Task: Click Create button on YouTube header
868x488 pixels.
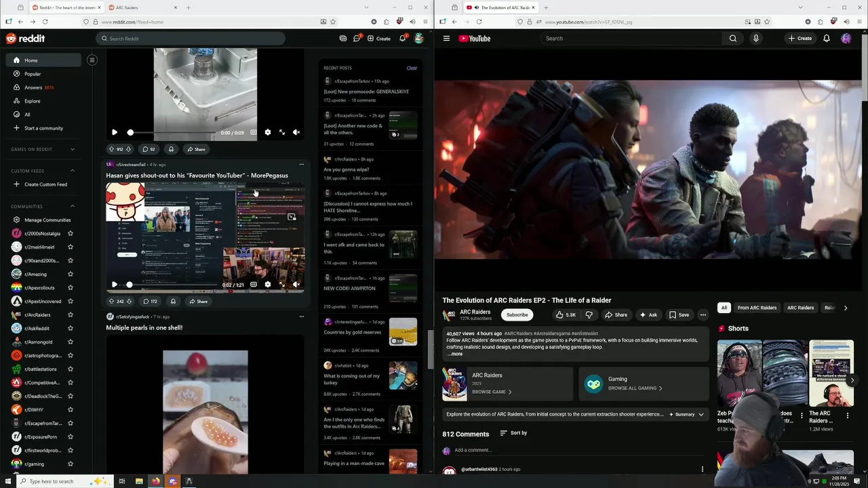Action: click(800, 39)
